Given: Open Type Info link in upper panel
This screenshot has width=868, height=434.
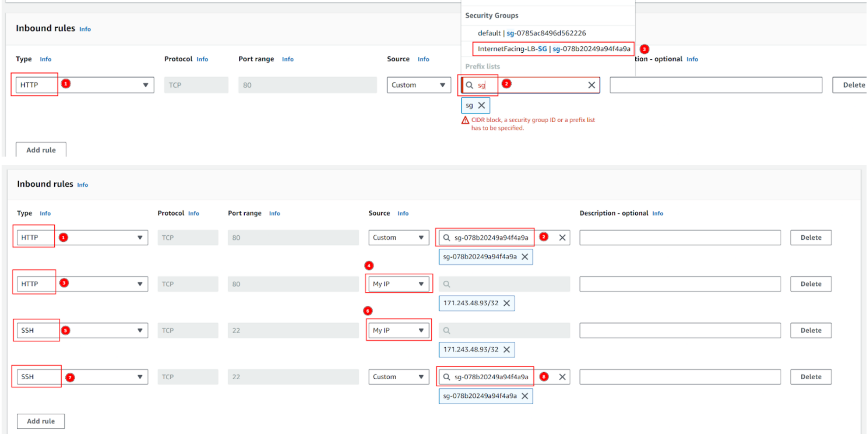Looking at the screenshot, I should pos(46,59).
